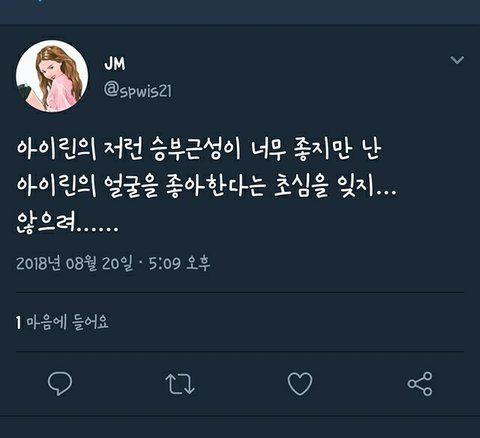Open the display name JM

115,63
